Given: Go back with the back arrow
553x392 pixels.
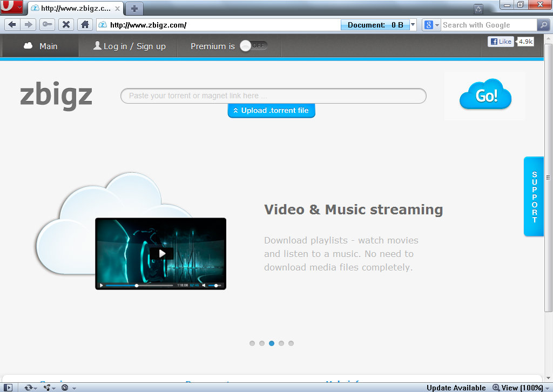Looking at the screenshot, I should click(12, 25).
